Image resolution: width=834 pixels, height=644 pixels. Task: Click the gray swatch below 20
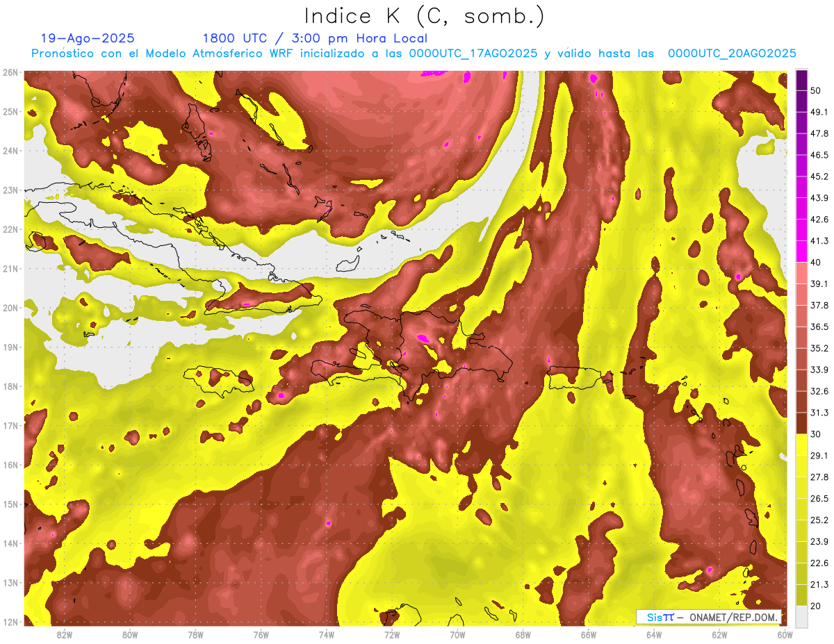pos(801,616)
